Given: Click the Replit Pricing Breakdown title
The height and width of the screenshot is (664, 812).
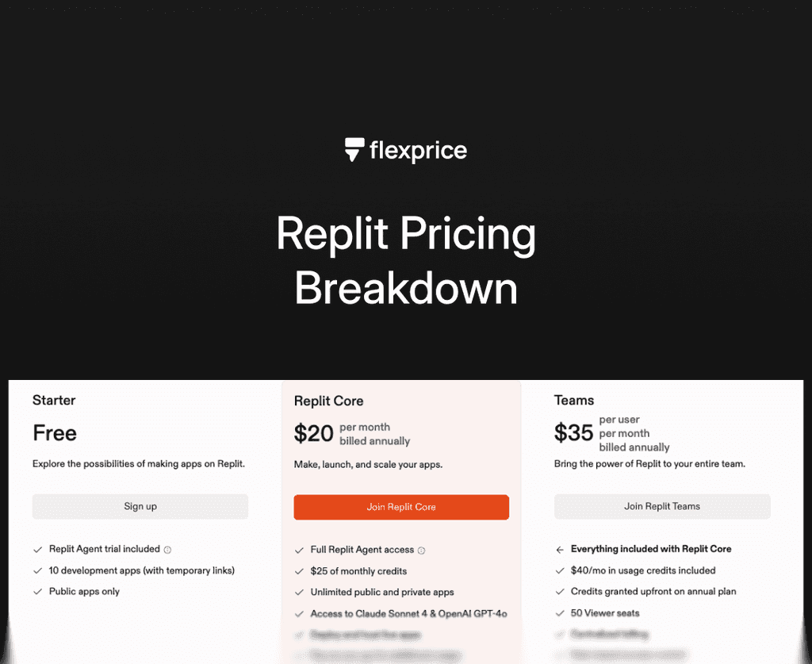Looking at the screenshot, I should tap(405, 262).
